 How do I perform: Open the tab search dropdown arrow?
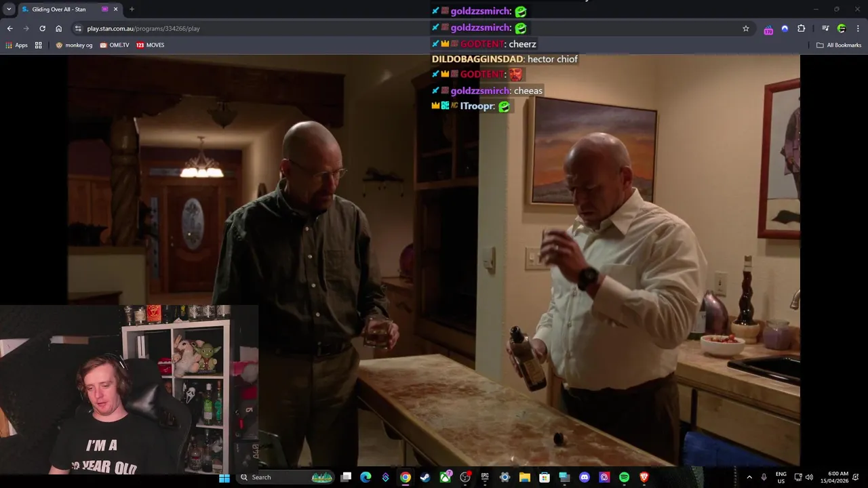(9, 9)
